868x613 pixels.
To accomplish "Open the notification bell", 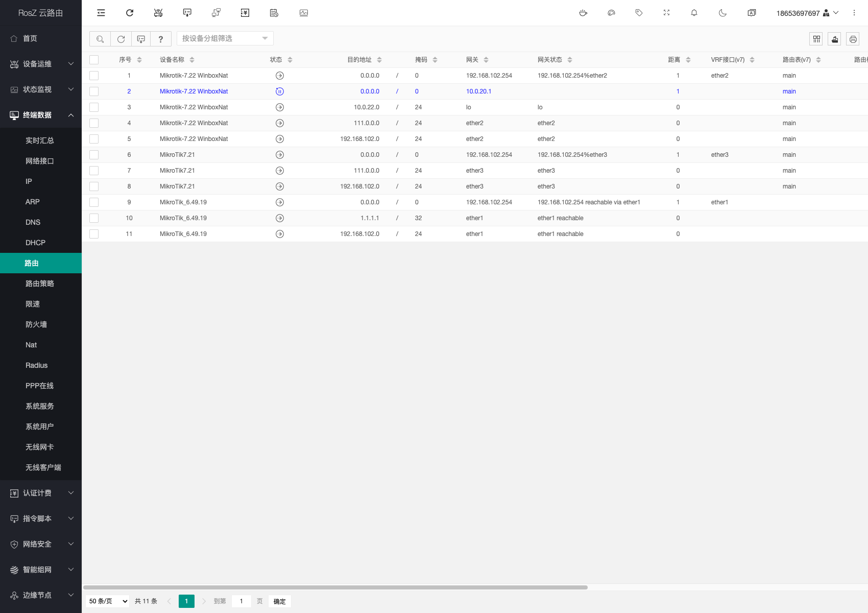I will tap(694, 13).
